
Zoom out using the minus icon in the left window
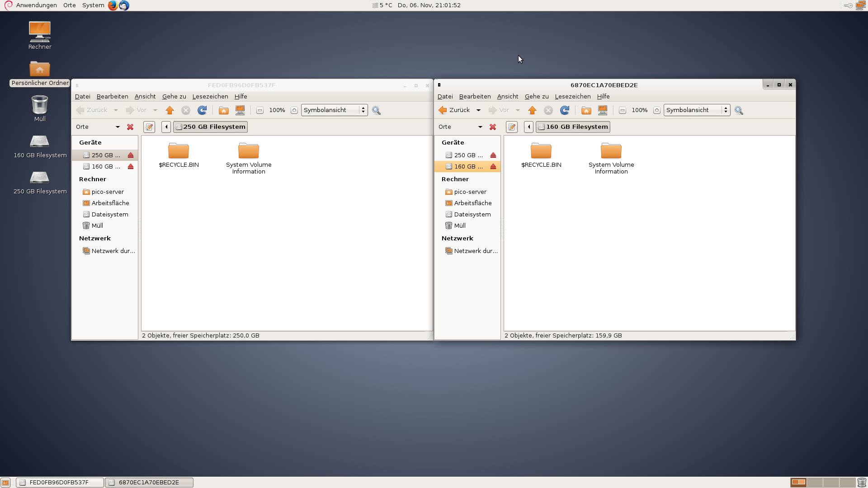[x=260, y=110]
